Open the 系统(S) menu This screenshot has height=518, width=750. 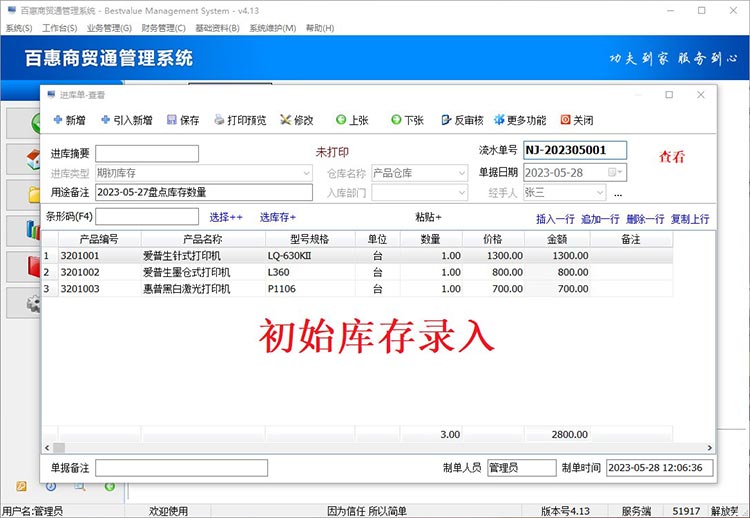pyautogui.click(x=19, y=28)
